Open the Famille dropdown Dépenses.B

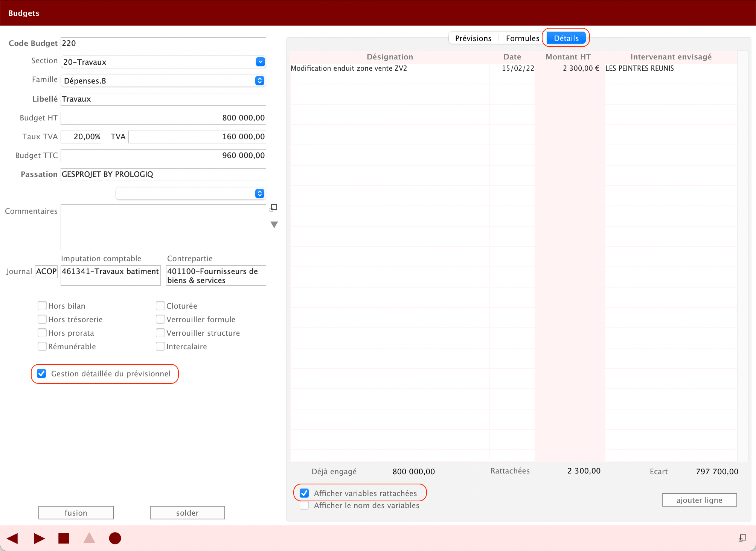click(163, 81)
